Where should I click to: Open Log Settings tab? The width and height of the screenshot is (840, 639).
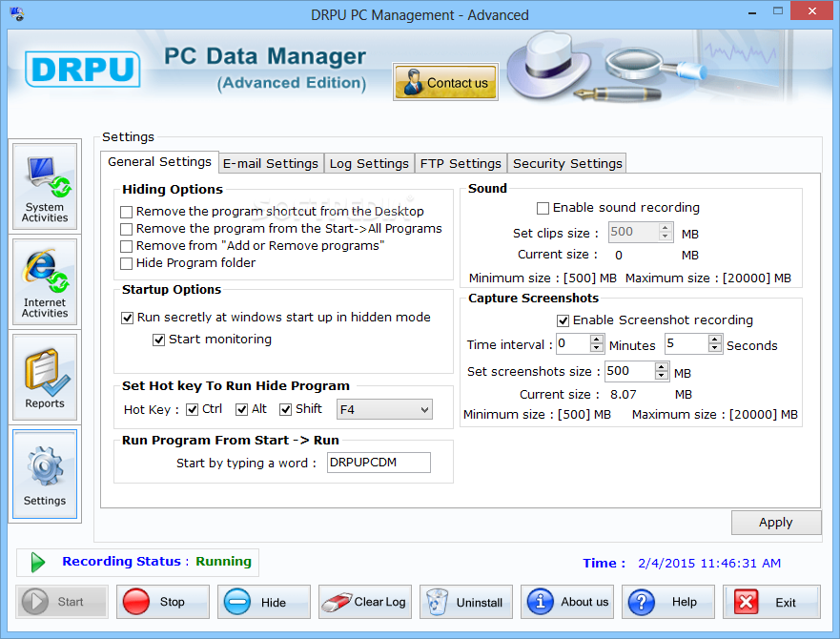click(369, 163)
